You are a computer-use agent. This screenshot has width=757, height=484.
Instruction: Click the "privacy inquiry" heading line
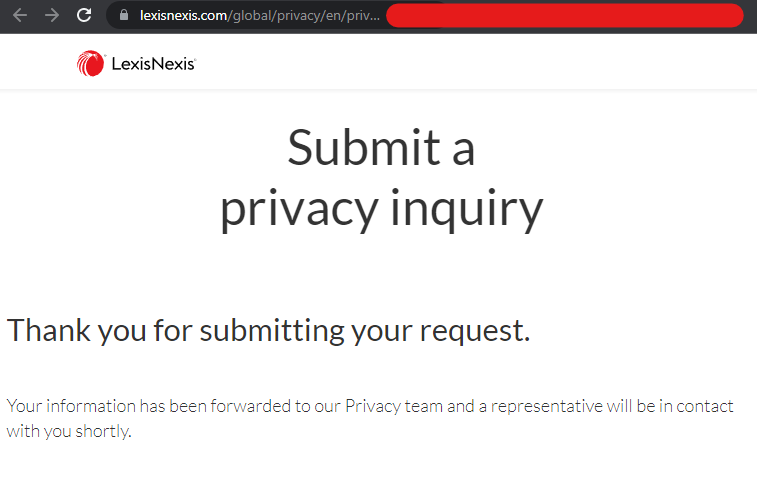coord(381,210)
